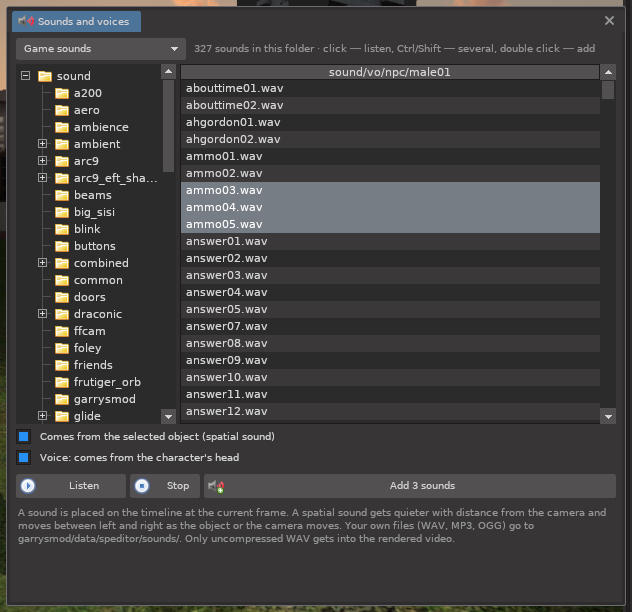Image resolution: width=632 pixels, height=612 pixels.
Task: Click file list scroll up arrow
Action: 608,72
